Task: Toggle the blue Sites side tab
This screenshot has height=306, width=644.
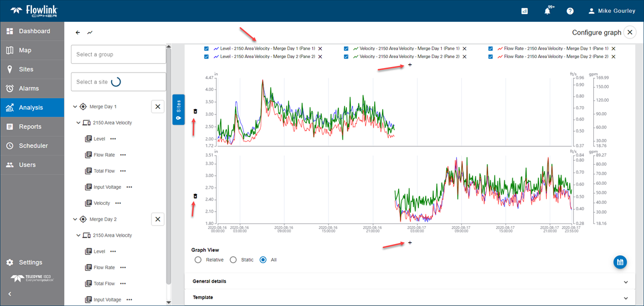Action: (x=178, y=109)
